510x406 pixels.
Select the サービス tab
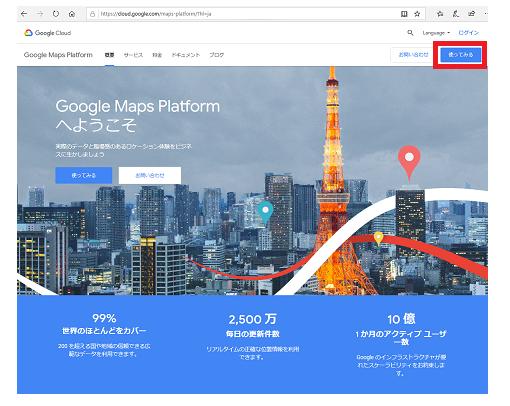(x=133, y=55)
